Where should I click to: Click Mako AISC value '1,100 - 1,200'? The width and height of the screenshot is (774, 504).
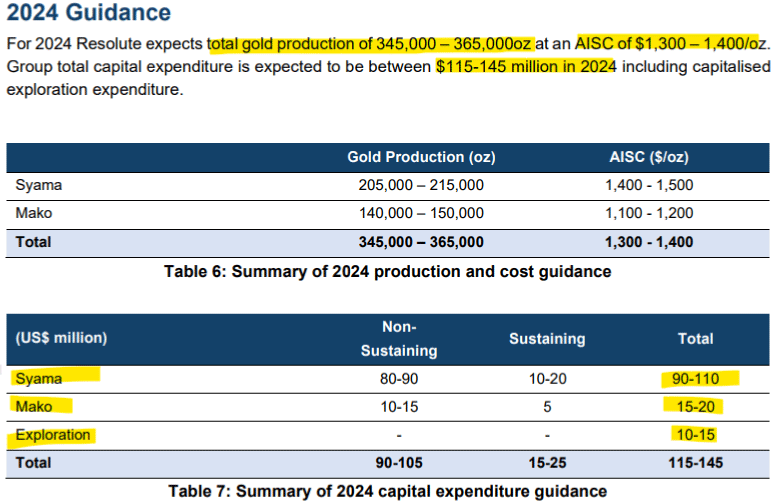click(648, 213)
